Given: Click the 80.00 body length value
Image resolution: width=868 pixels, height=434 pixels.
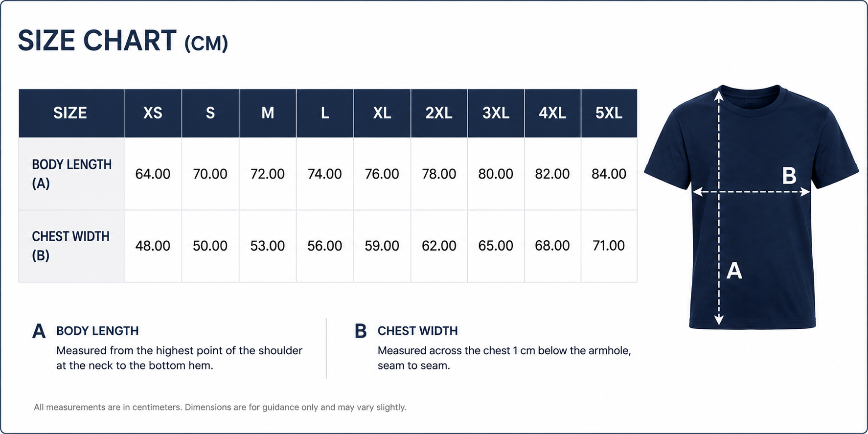Looking at the screenshot, I should tap(496, 174).
